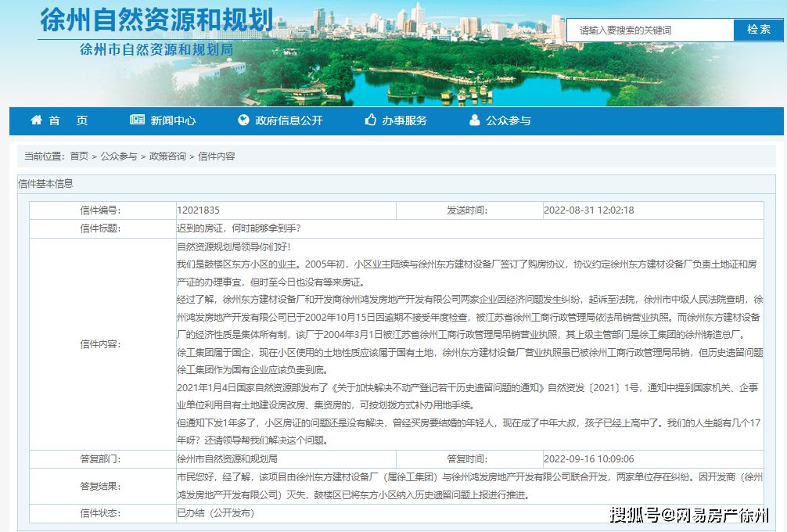Image resolution: width=787 pixels, height=532 pixels.
Task: Open the 公众参与 menu item
Action: click(x=508, y=120)
